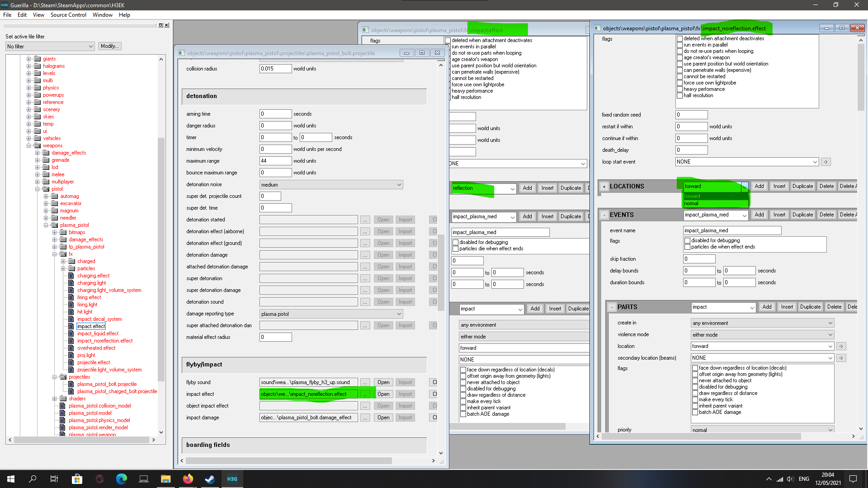Click the Open button beside flyby sound
868x488 pixels.
click(383, 382)
